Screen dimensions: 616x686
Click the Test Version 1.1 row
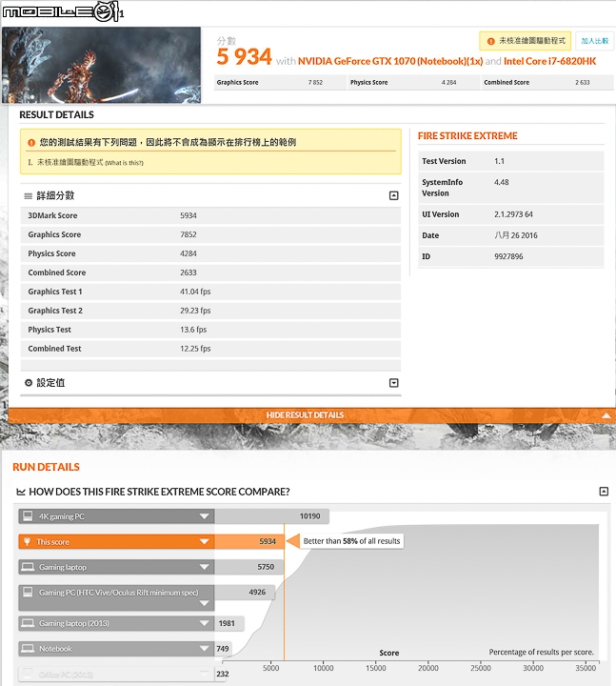511,161
